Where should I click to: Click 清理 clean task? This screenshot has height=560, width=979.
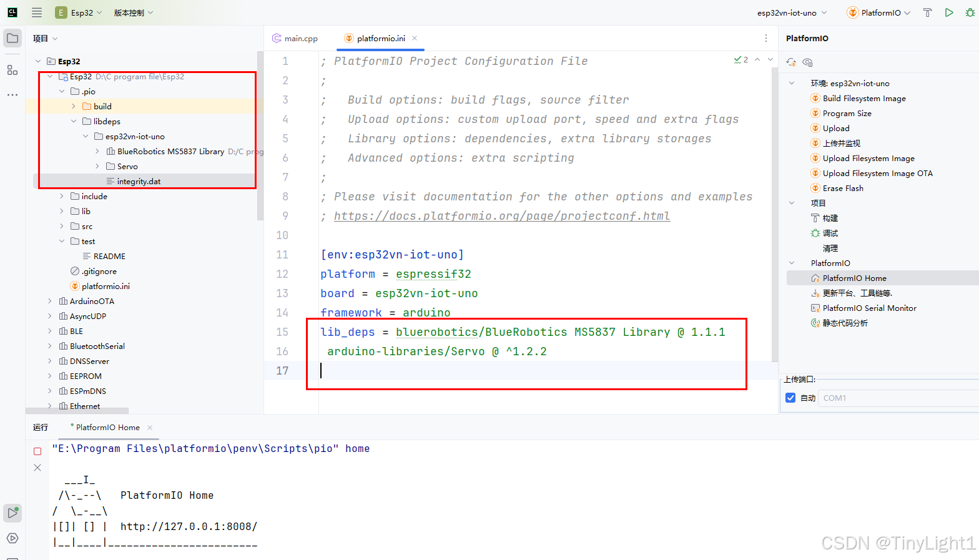pos(830,248)
